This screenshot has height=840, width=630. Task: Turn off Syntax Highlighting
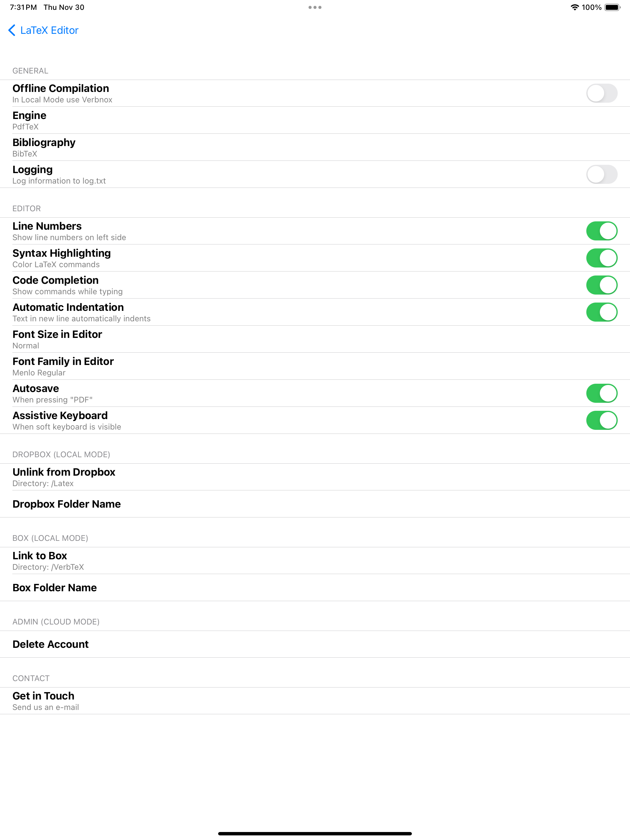click(602, 257)
